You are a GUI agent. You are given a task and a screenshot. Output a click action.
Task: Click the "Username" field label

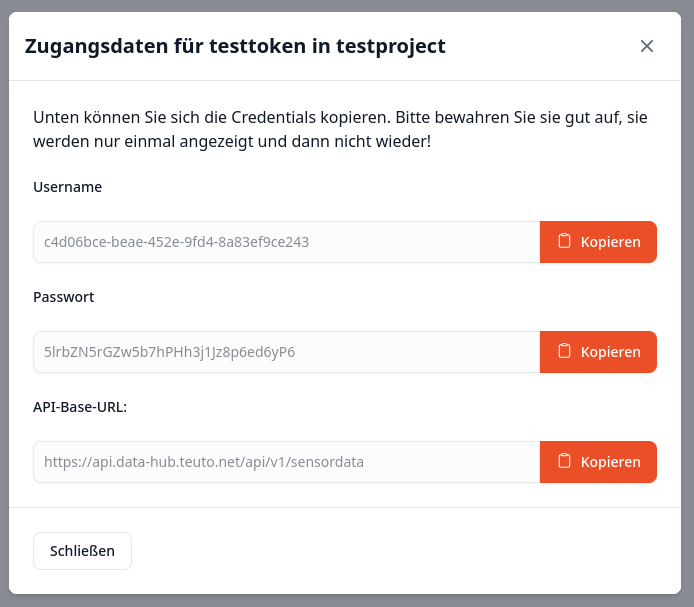[67, 187]
